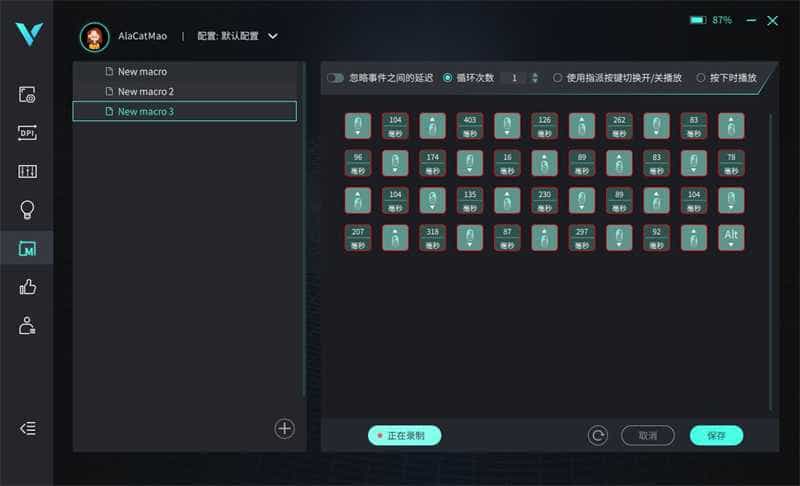
Task: Click the 保存 save button
Action: (716, 435)
